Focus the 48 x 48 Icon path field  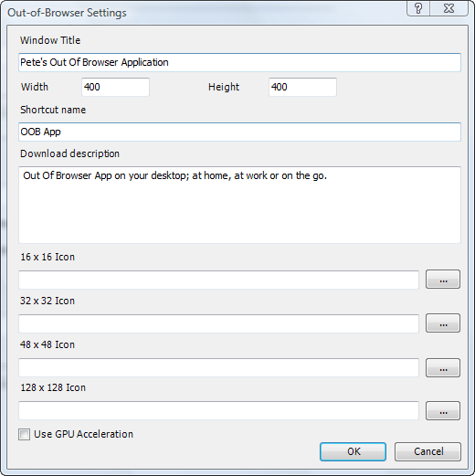tap(218, 367)
